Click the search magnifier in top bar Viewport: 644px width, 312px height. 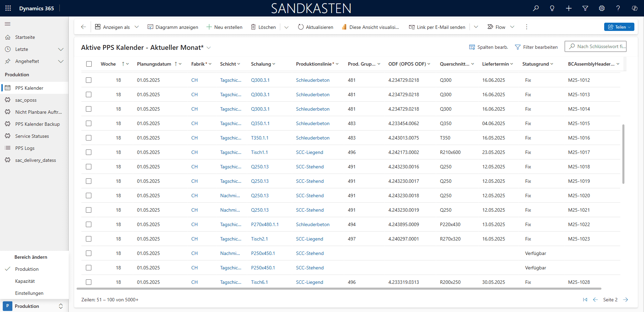click(535, 8)
